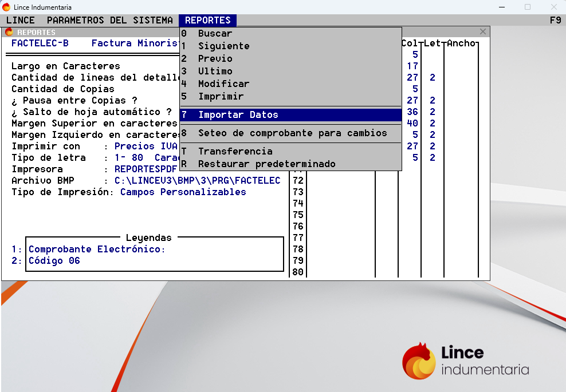Screen dimensions: 566x392
Task: Click the Lince indumentaria logo
Action: click(466, 361)
